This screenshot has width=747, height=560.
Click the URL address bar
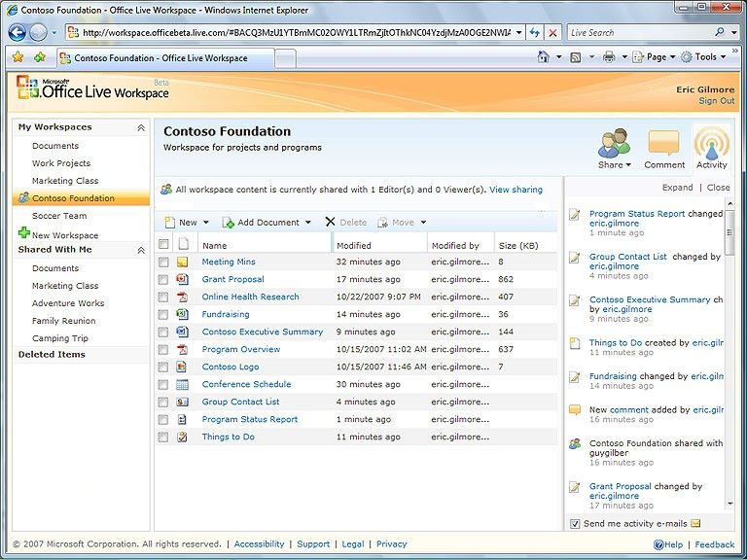click(297, 33)
